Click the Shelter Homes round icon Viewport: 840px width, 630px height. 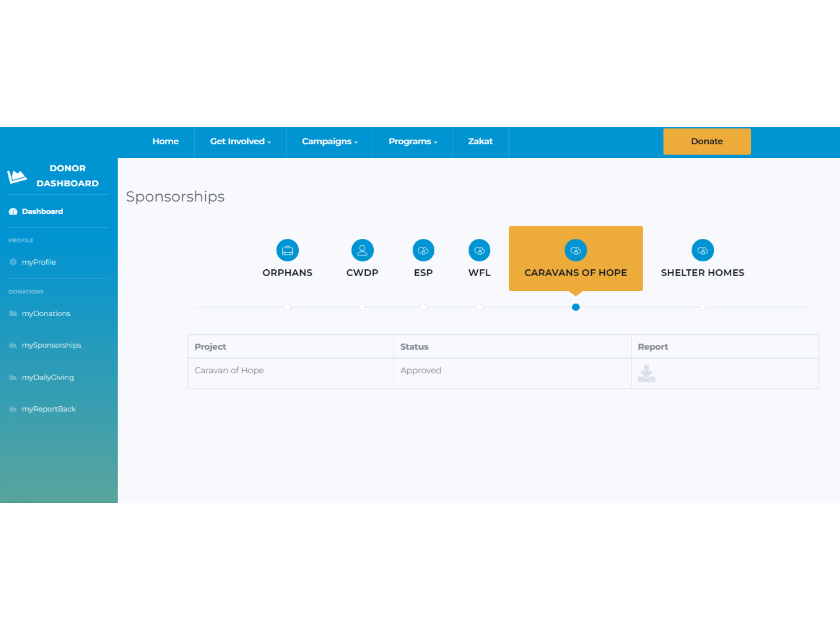pos(702,250)
